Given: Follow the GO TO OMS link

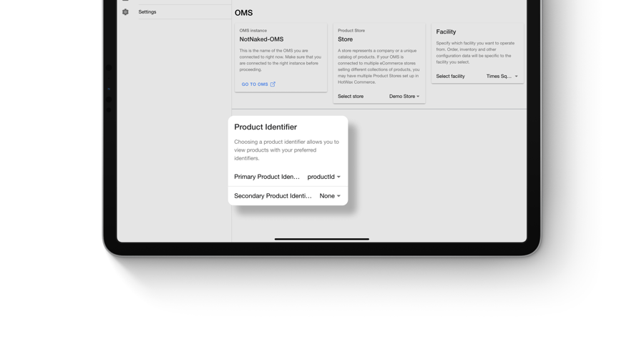Looking at the screenshot, I should (x=255, y=84).
